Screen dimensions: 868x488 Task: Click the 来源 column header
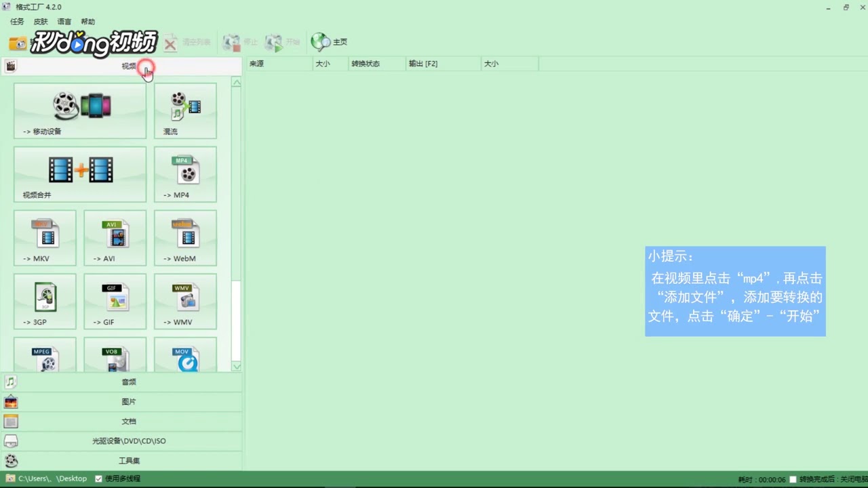click(279, 64)
